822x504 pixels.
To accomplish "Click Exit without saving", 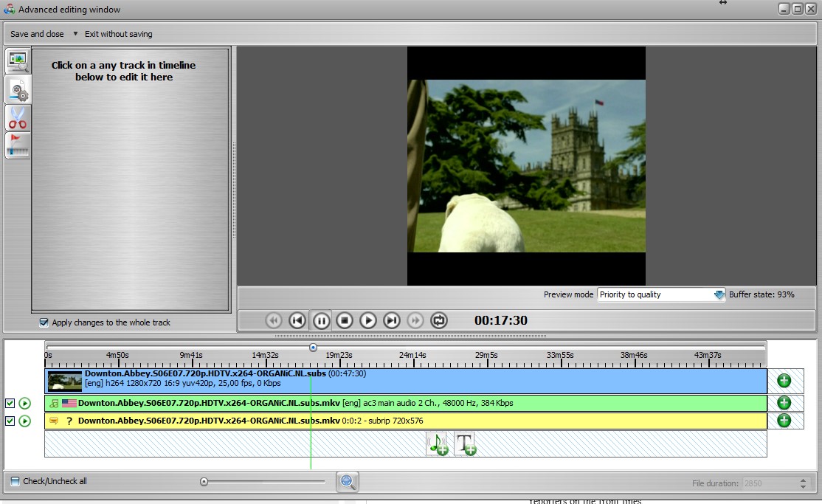I will point(119,34).
